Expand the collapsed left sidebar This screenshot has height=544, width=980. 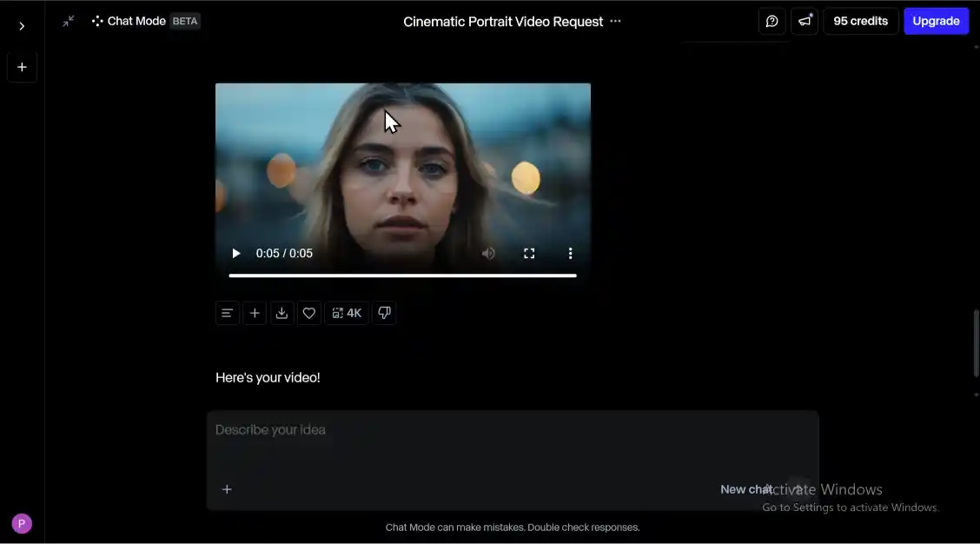tap(22, 25)
